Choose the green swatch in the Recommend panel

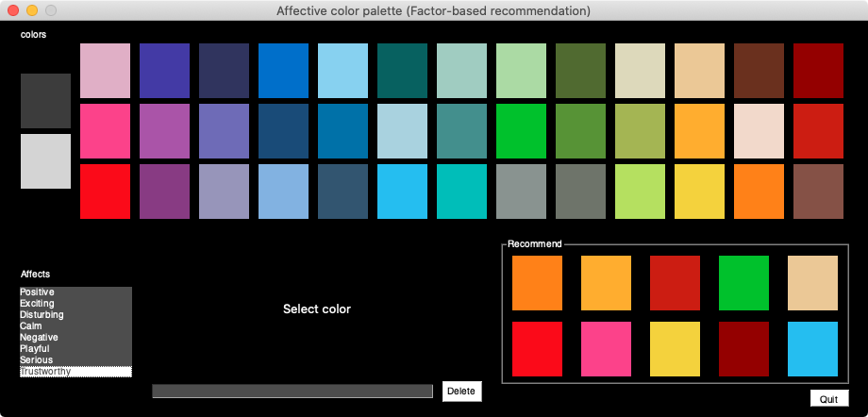click(x=743, y=283)
